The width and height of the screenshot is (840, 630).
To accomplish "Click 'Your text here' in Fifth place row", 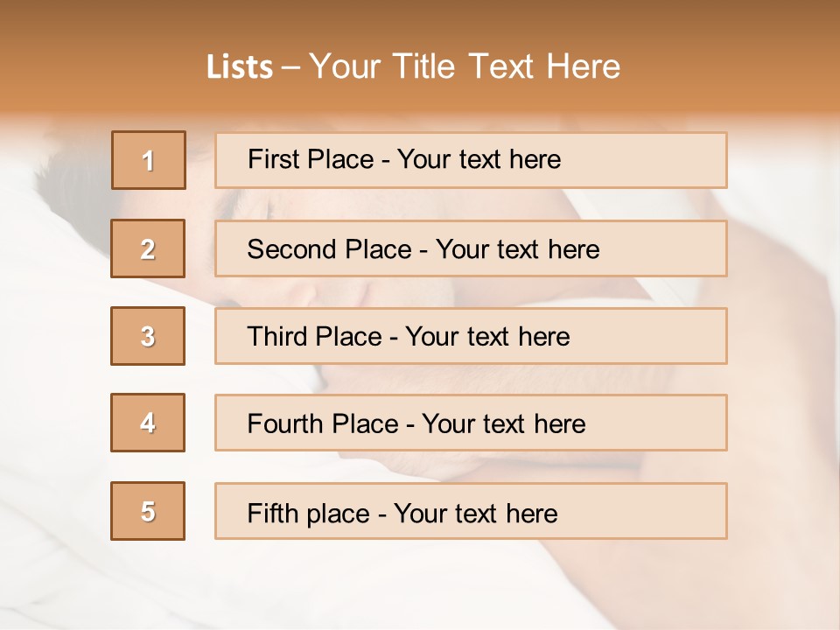I will [x=475, y=513].
